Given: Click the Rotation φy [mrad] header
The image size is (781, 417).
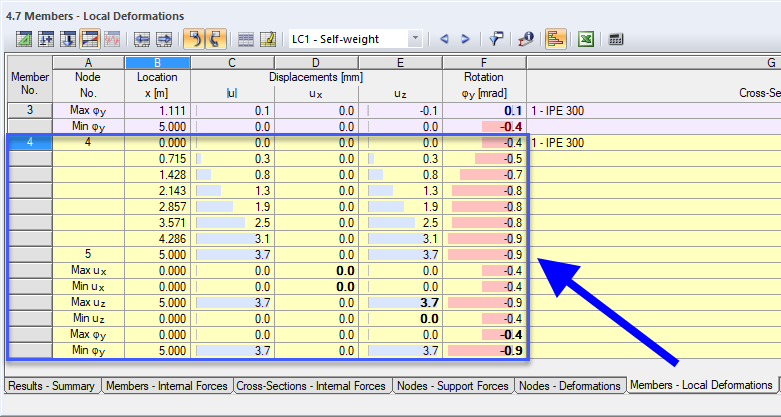Looking at the screenshot, I should 484,85.
